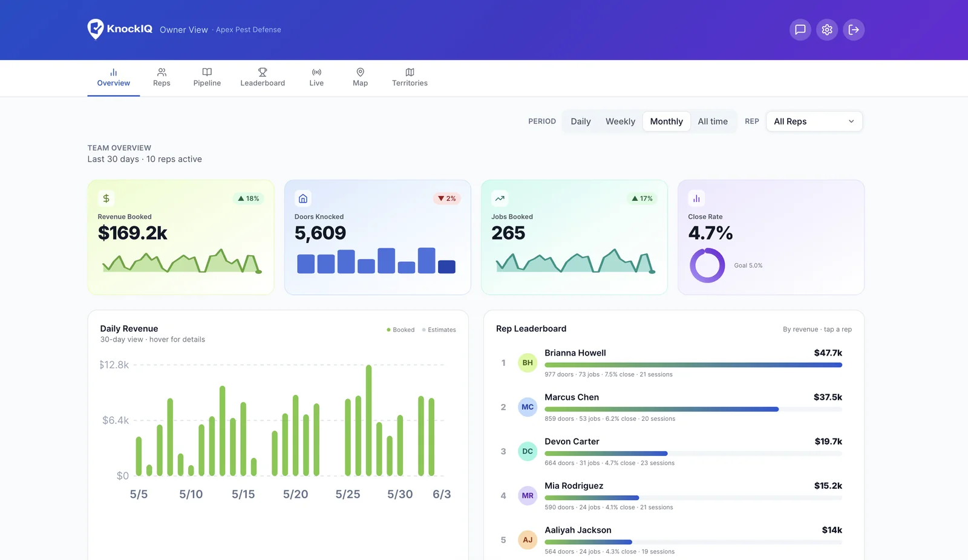Click the 5,609 doors knocked value
This screenshot has width=968, height=560.
pyautogui.click(x=320, y=233)
